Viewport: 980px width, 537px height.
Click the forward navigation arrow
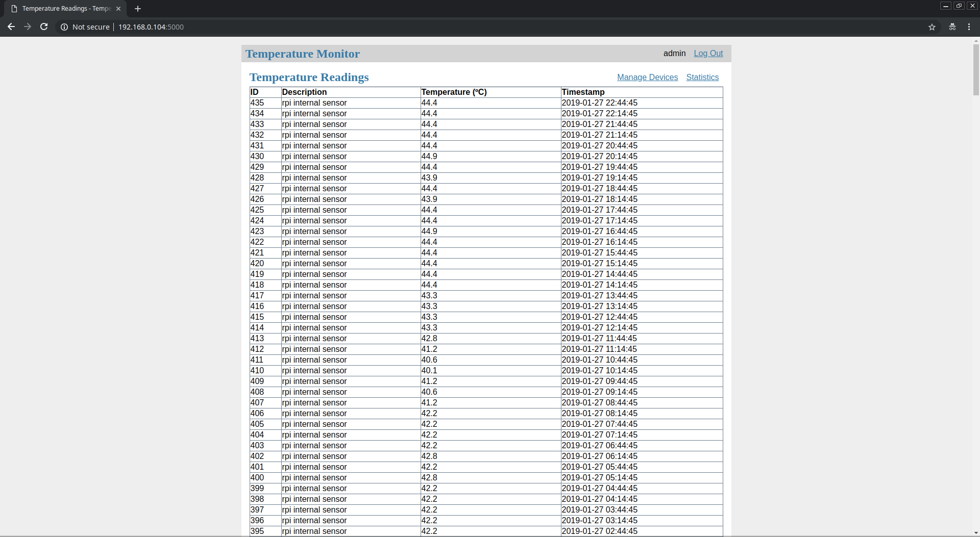(28, 27)
